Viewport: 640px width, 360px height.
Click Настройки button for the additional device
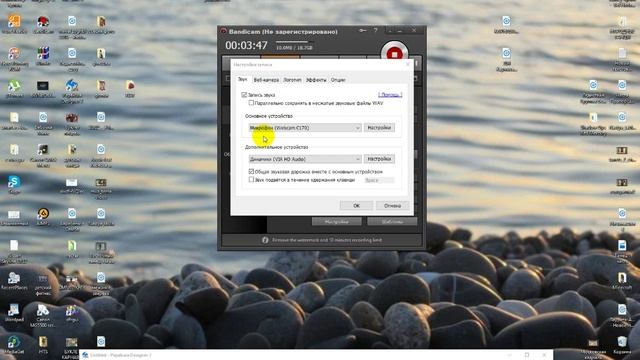pos(379,159)
